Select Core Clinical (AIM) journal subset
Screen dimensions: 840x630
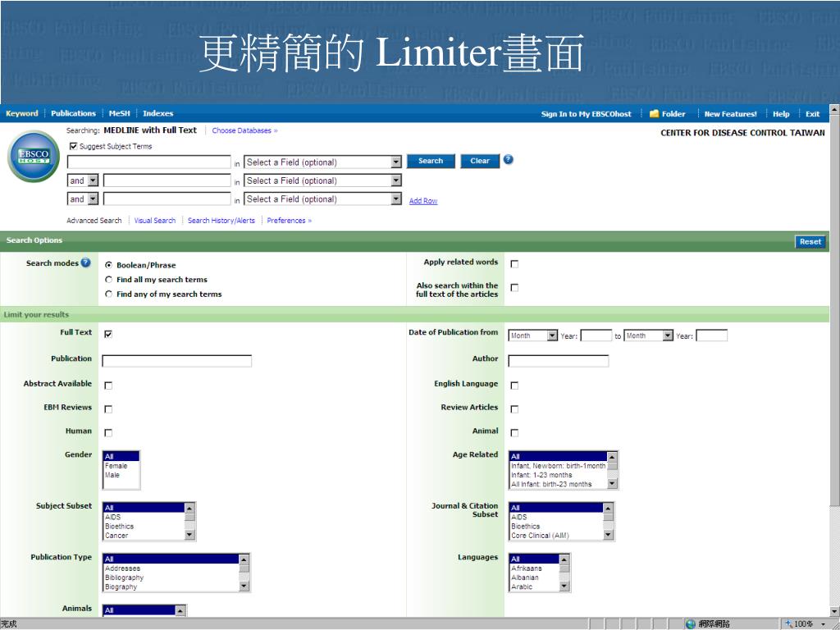pos(540,535)
